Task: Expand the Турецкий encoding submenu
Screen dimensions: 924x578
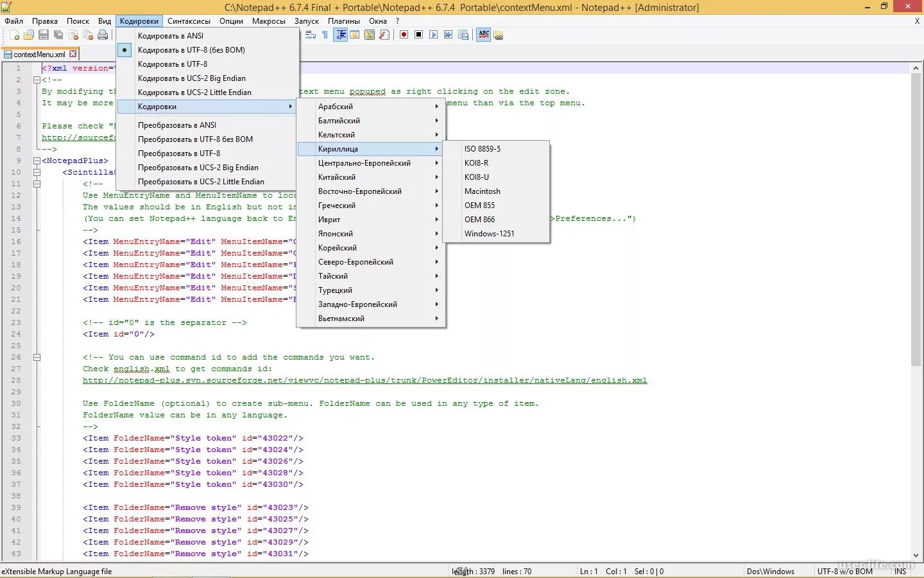Action: (x=371, y=290)
